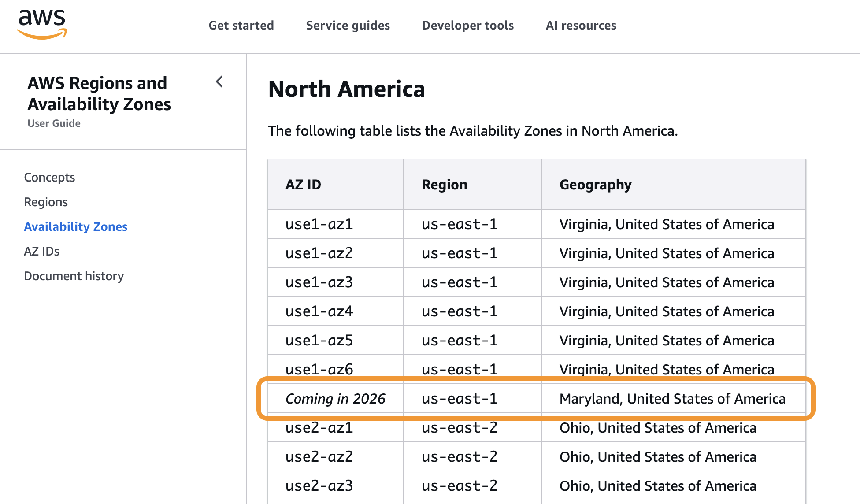860x504 pixels.
Task: Click the Geography column header
Action: click(x=595, y=185)
